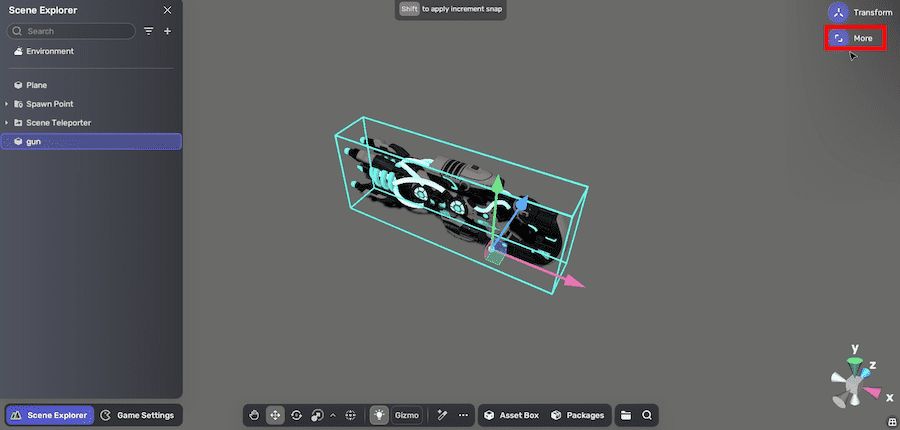Expand the Spawn Point tree node
This screenshot has height=430, width=900.
(x=7, y=104)
